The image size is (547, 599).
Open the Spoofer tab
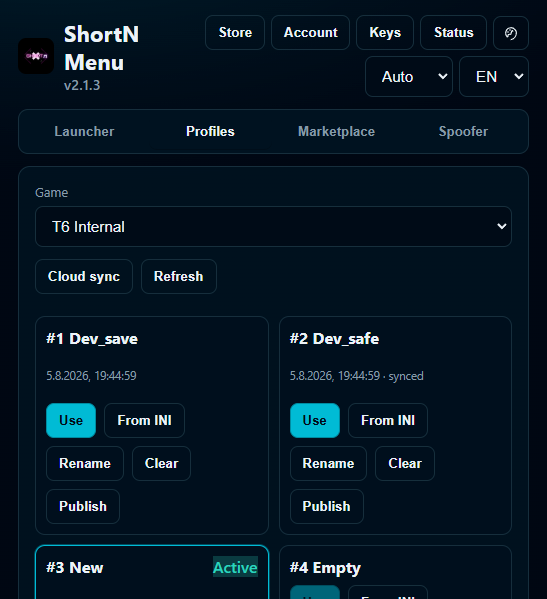pos(463,131)
